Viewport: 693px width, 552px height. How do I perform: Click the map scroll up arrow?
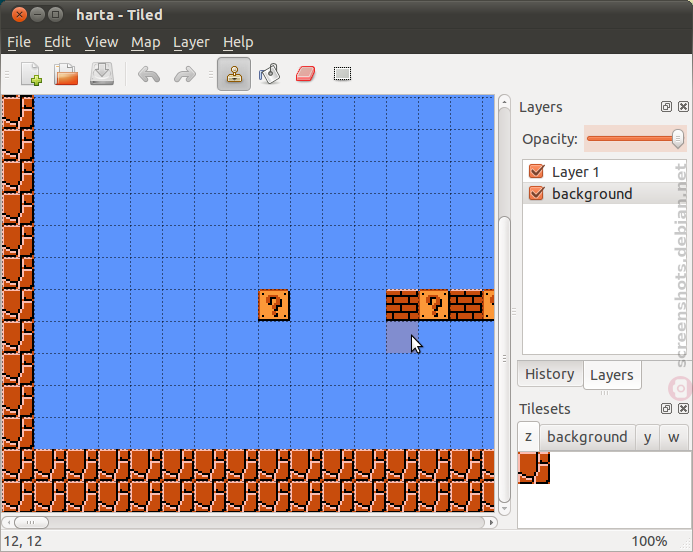504,103
